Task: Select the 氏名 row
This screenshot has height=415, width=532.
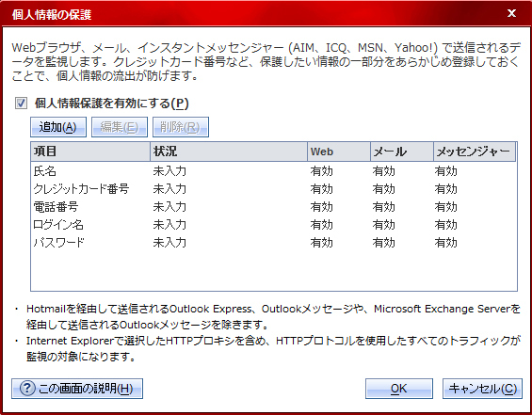Action: 273,171
